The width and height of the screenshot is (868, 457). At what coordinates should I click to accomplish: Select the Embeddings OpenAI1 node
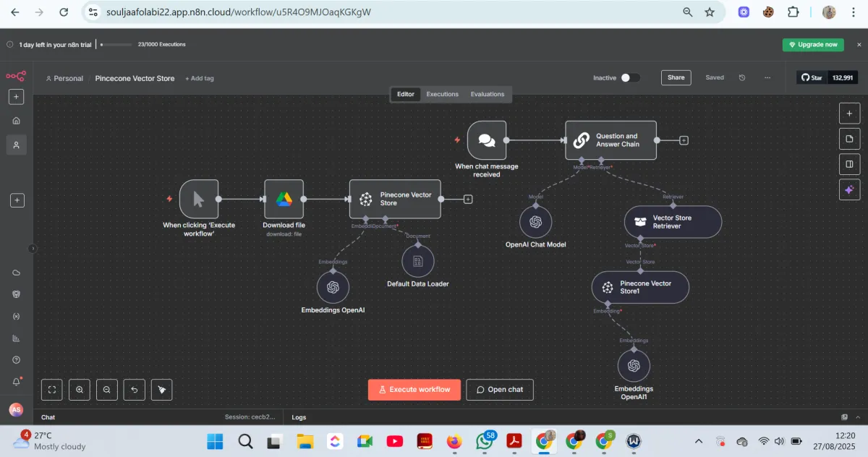point(634,366)
